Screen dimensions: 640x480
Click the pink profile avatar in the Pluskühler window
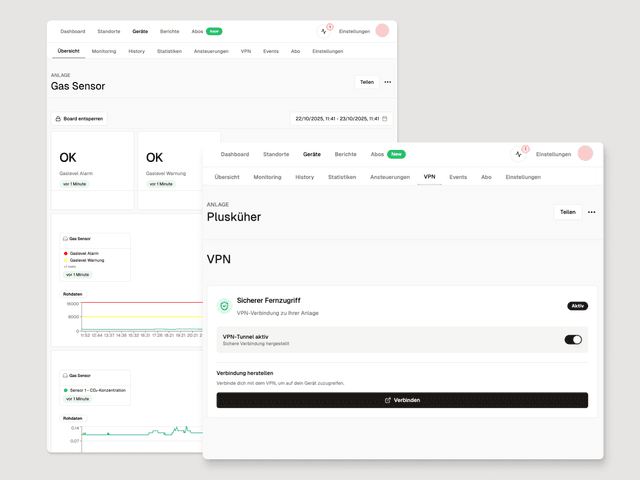tap(585, 153)
